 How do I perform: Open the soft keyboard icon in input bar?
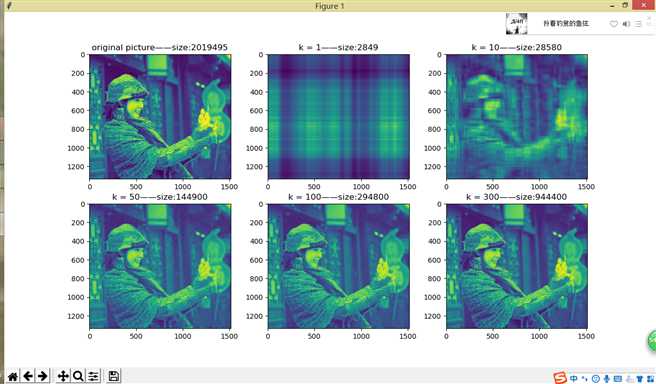[618, 379]
